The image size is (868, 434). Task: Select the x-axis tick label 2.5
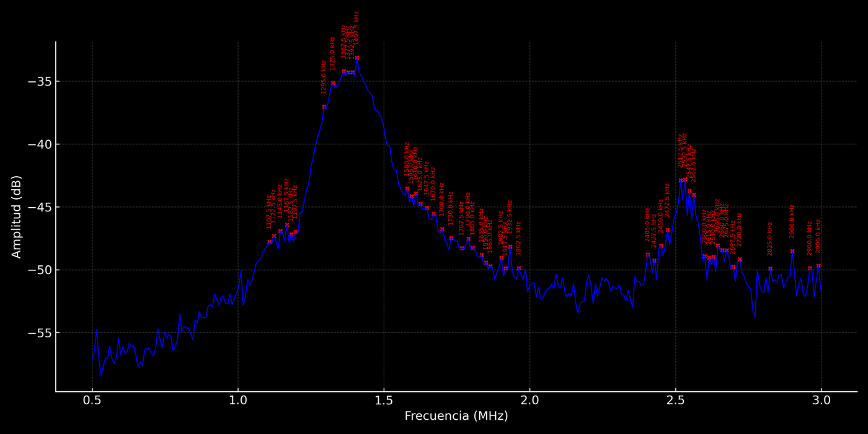pyautogui.click(x=676, y=401)
